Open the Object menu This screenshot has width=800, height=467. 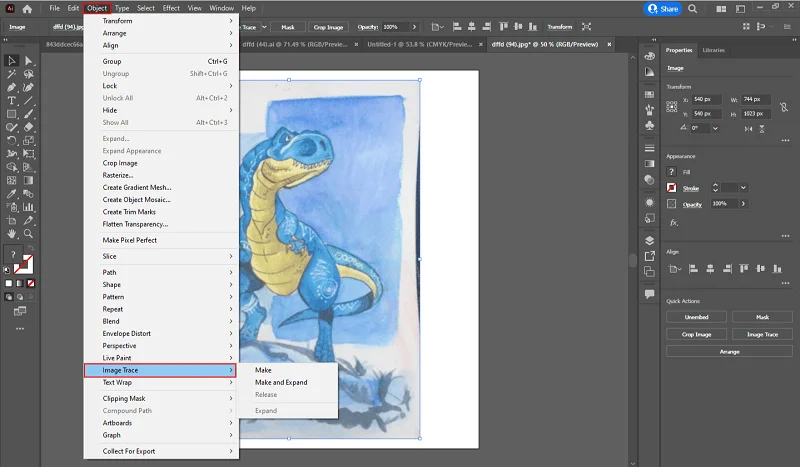(x=97, y=8)
